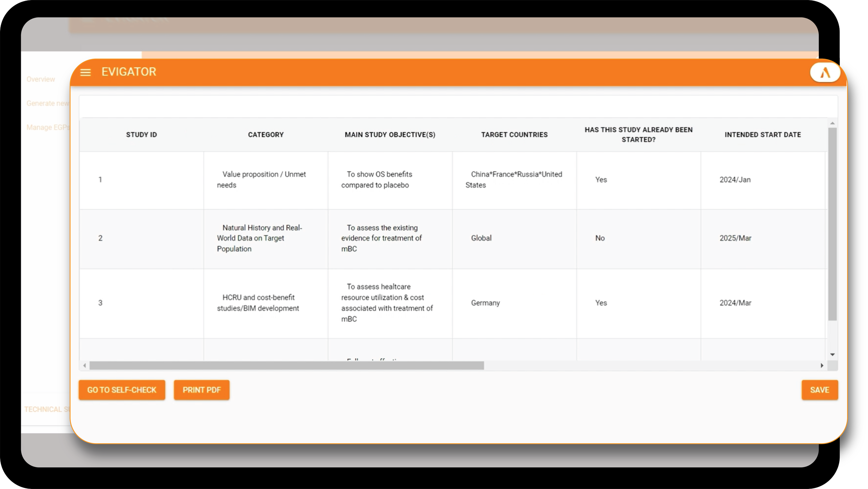Click the EVIGATOR title text
The image size is (868, 489).
129,72
